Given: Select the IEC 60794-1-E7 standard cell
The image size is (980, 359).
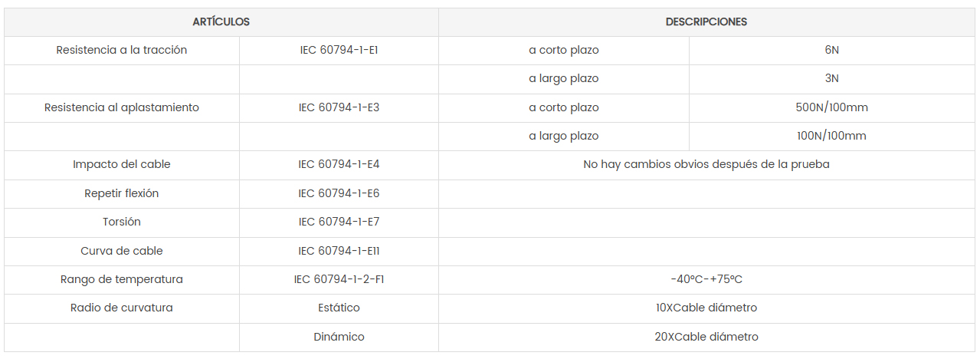Looking at the screenshot, I should (339, 222).
